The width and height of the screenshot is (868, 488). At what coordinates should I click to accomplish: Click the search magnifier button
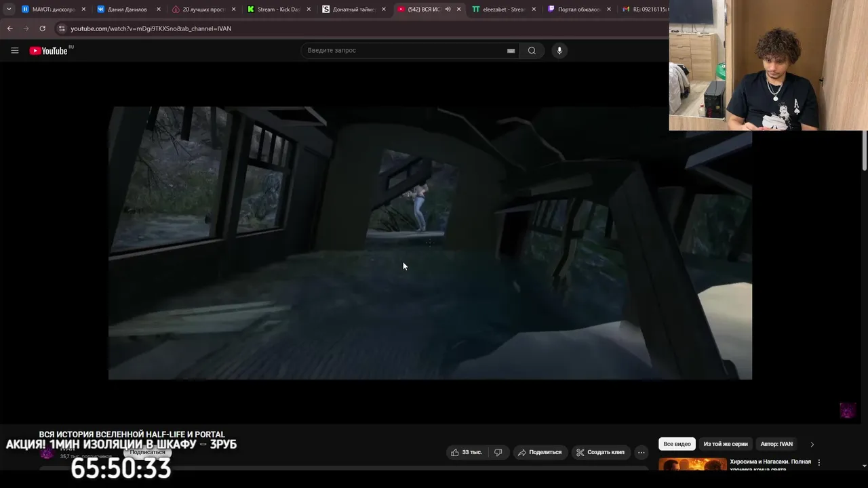click(532, 51)
